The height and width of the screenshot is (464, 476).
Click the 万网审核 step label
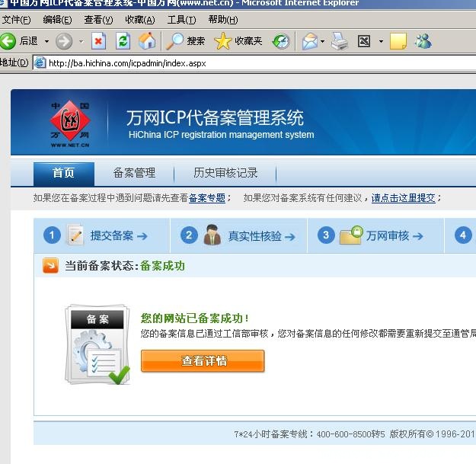pos(388,235)
